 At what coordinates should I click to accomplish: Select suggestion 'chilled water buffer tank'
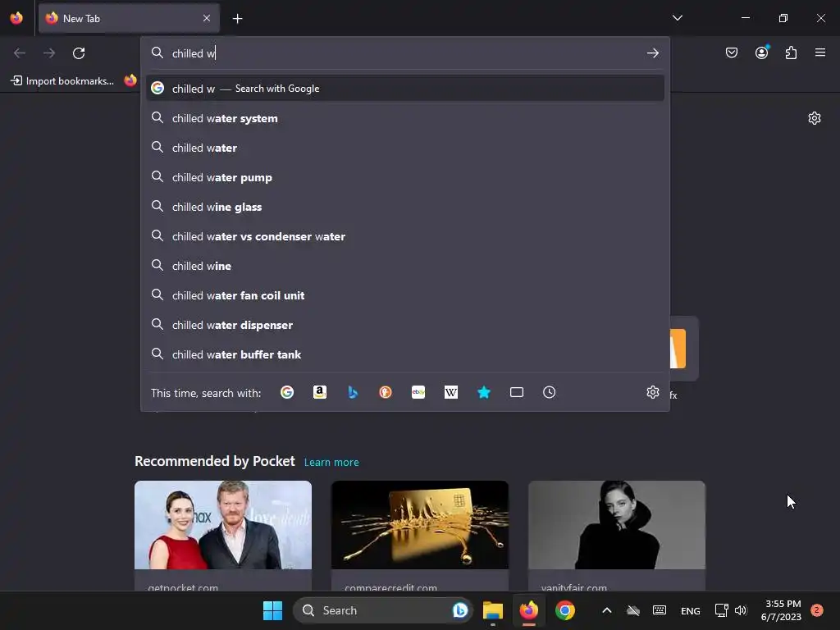pyautogui.click(x=405, y=354)
